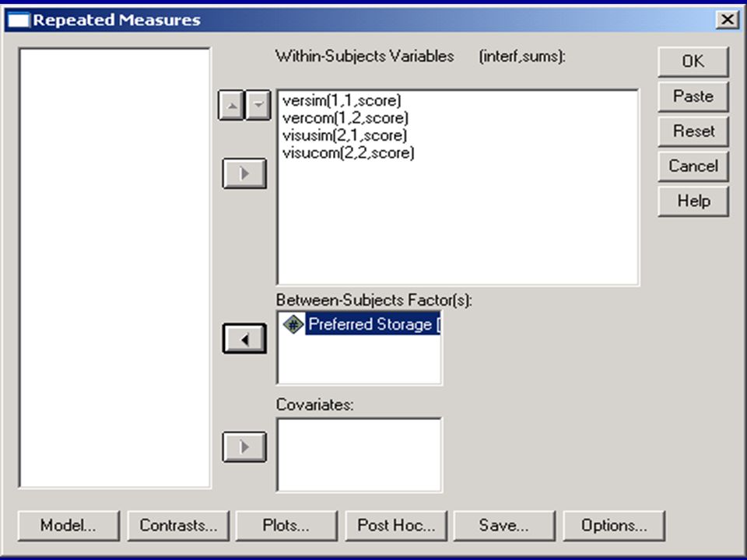This screenshot has height=560, width=747.
Task: Select visusim(2,1,score) in the variables list
Action: click(x=345, y=135)
